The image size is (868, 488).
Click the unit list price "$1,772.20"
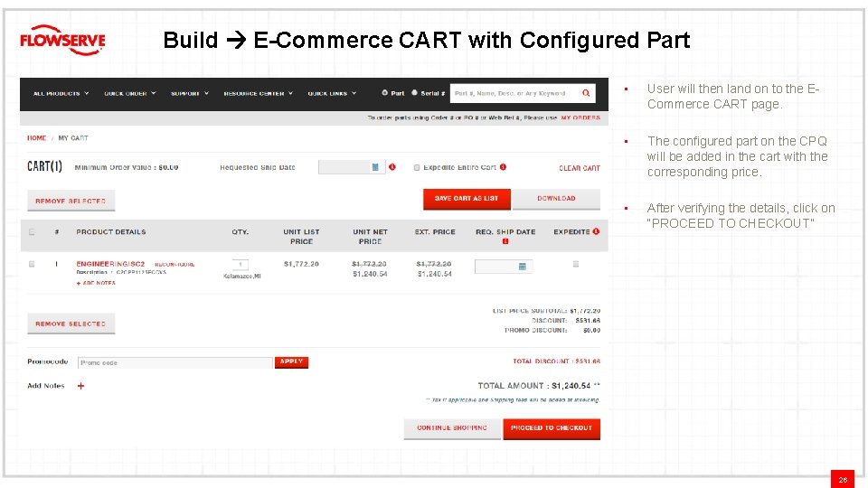pyautogui.click(x=302, y=264)
